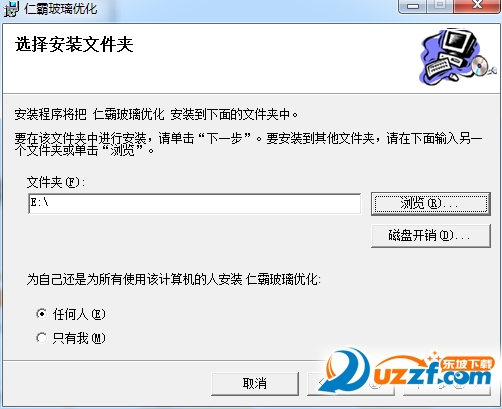Image resolution: width=502 pixels, height=409 pixels.
Task: Click the back button beside 取消
Action: click(351, 384)
